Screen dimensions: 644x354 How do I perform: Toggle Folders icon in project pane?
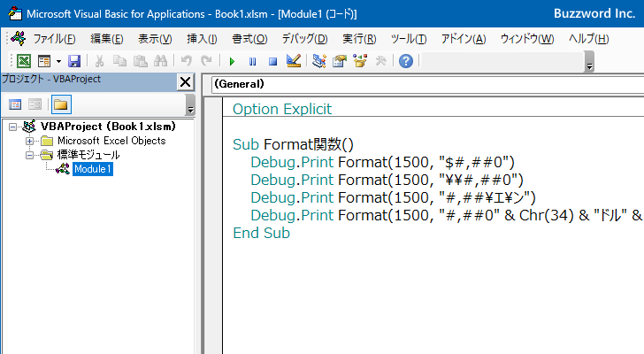[x=61, y=104]
